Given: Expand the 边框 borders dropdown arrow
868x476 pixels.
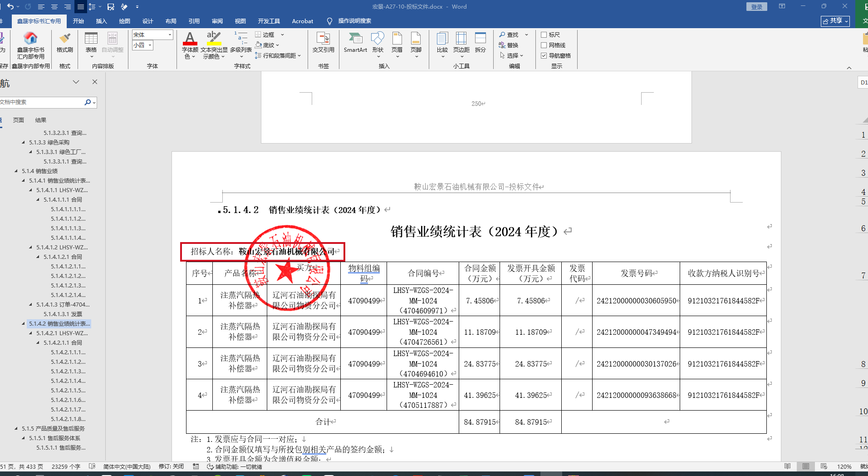Looking at the screenshot, I should [x=282, y=35].
